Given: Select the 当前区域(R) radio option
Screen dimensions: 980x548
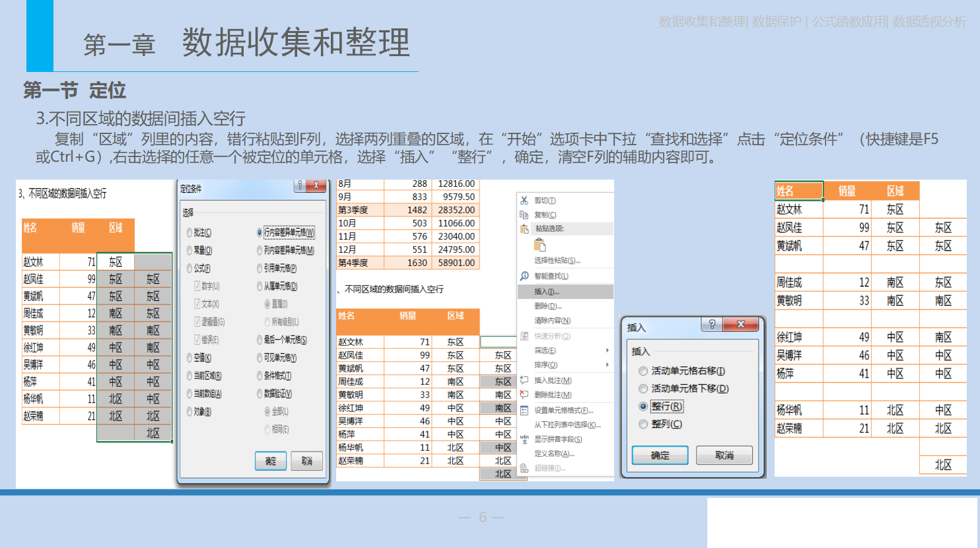Looking at the screenshot, I should click(190, 376).
